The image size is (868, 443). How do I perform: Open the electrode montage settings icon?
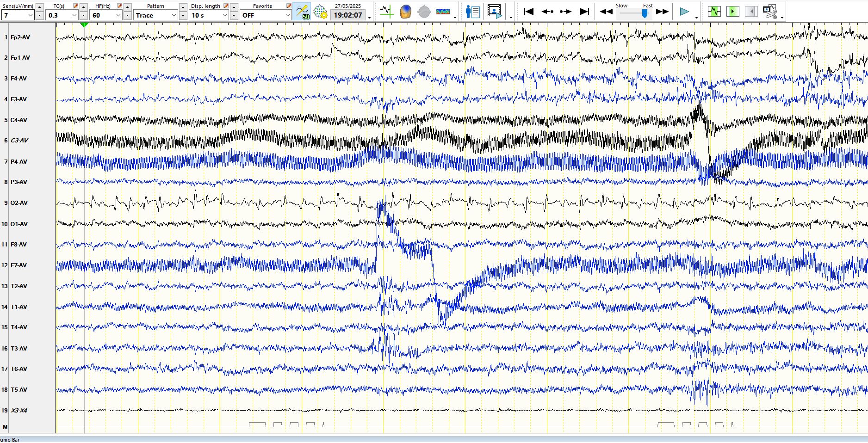[x=320, y=11]
